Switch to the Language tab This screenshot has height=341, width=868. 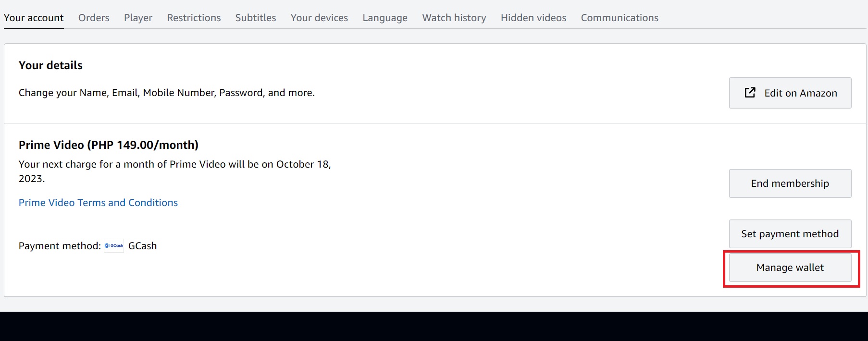pyautogui.click(x=385, y=18)
